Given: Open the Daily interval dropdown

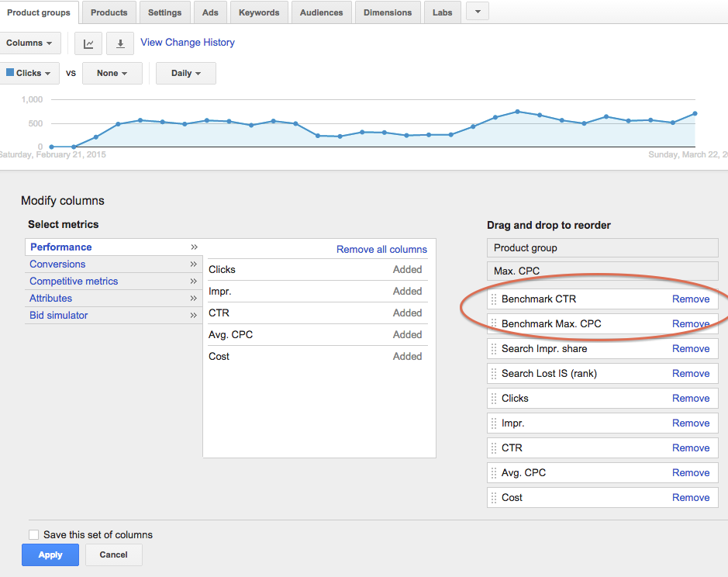Looking at the screenshot, I should 186,73.
